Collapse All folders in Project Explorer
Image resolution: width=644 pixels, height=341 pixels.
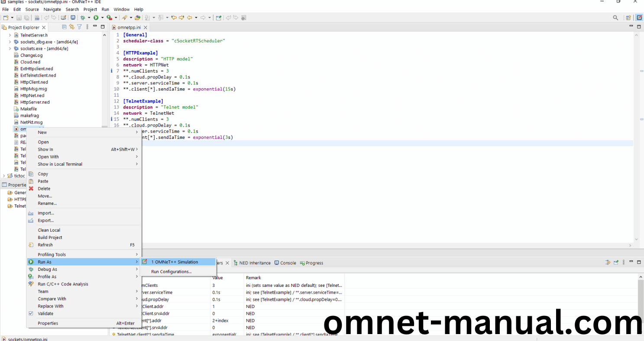64,27
